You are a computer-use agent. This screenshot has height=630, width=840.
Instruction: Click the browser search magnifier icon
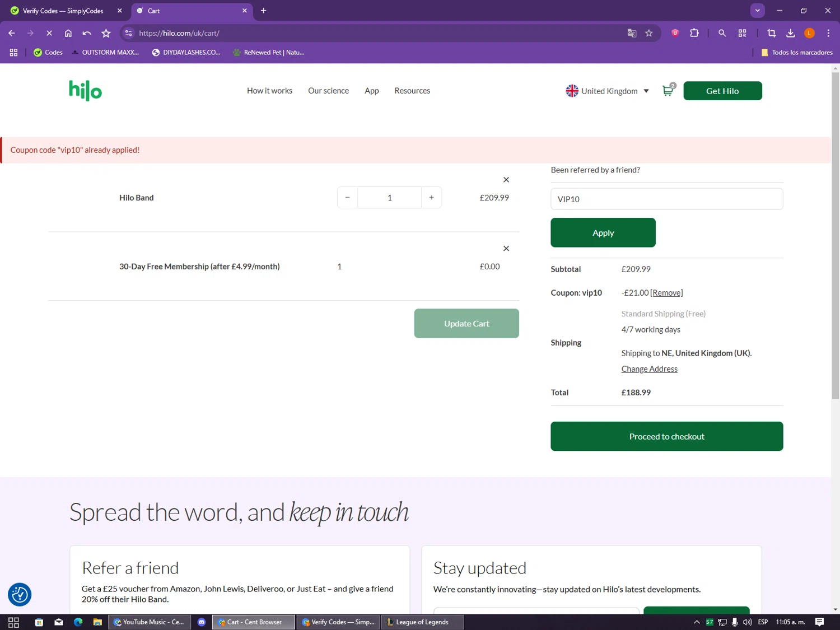[722, 33]
